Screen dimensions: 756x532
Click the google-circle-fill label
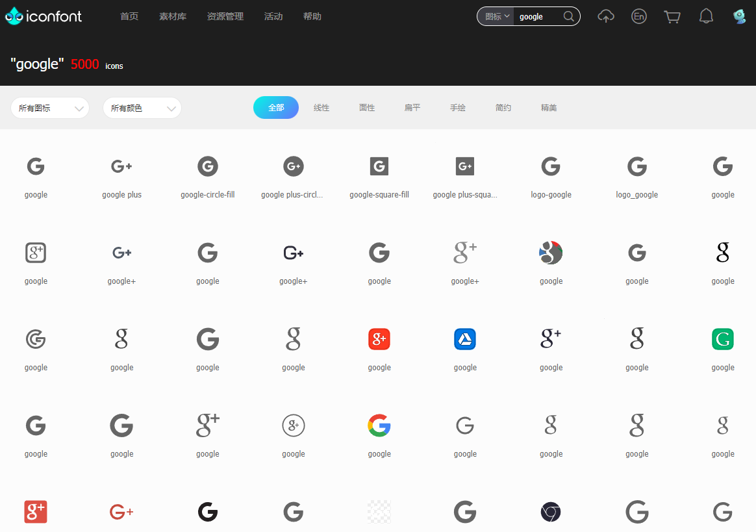click(208, 195)
